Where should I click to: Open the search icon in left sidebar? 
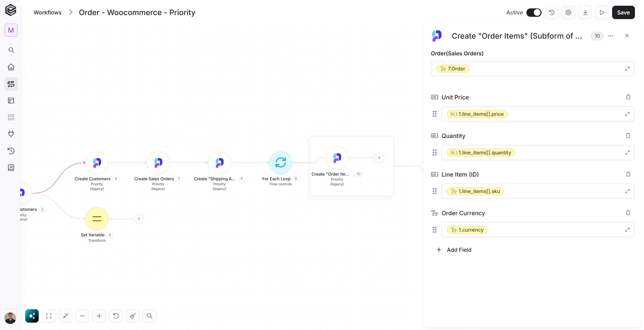(x=11, y=50)
